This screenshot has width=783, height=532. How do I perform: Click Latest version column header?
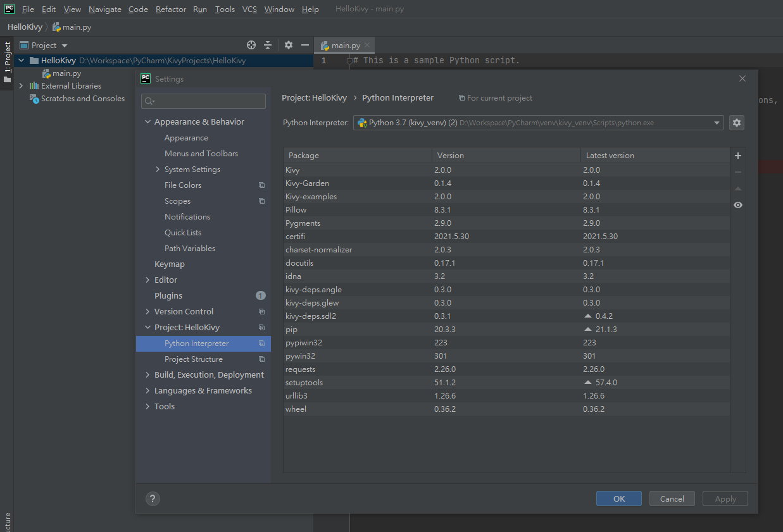(655, 156)
